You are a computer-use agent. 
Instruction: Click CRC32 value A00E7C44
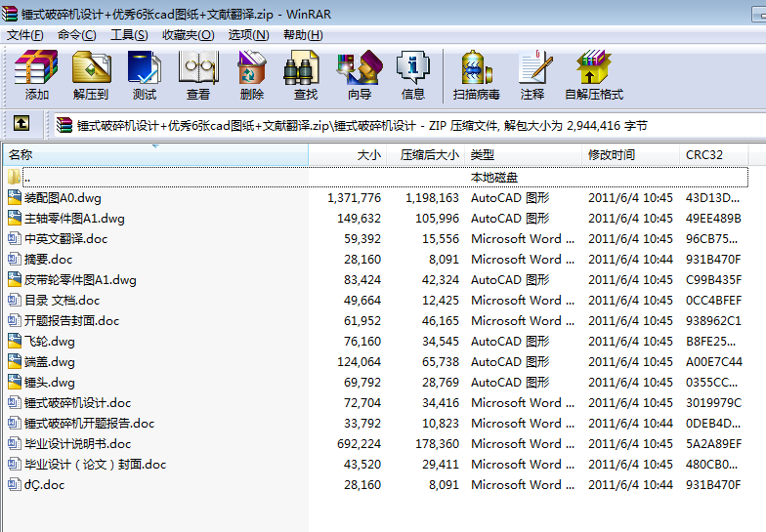pos(714,361)
